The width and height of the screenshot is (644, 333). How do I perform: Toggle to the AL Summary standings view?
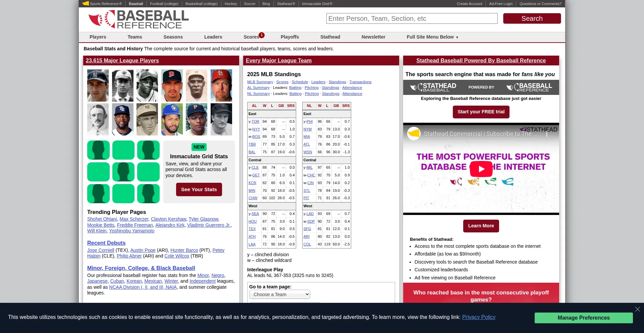(x=258, y=88)
